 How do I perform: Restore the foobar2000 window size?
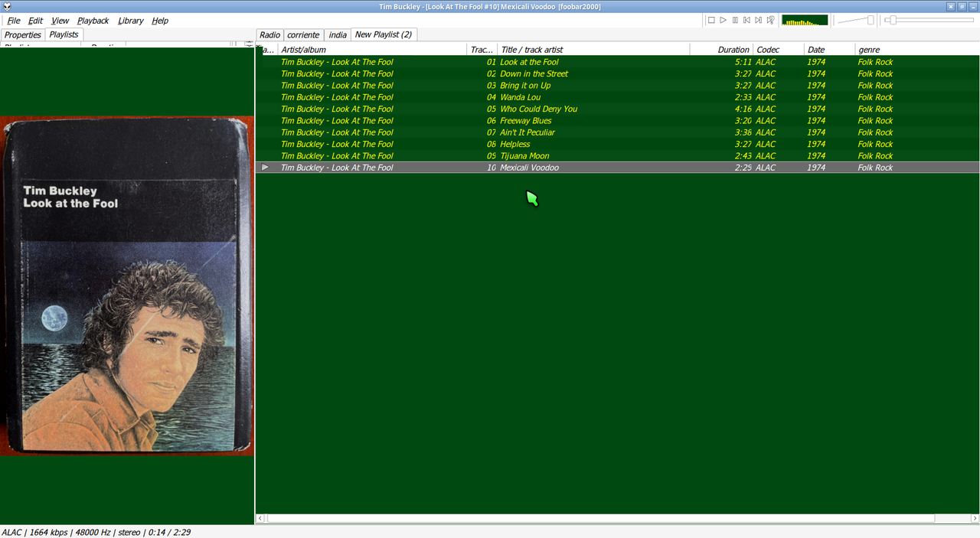click(x=962, y=6)
